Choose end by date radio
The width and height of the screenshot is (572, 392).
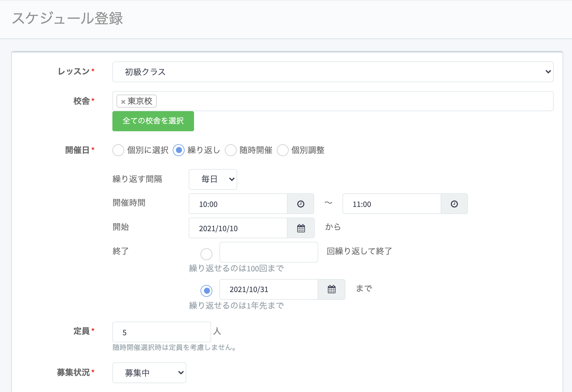(x=206, y=291)
